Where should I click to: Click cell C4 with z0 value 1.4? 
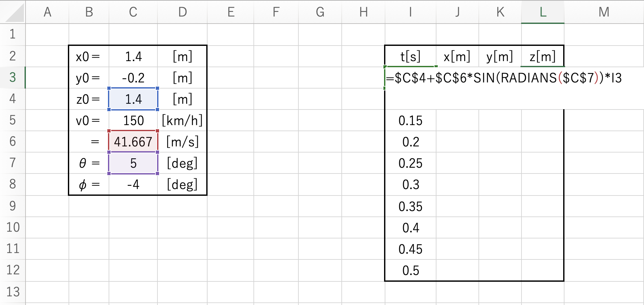pyautogui.click(x=133, y=99)
